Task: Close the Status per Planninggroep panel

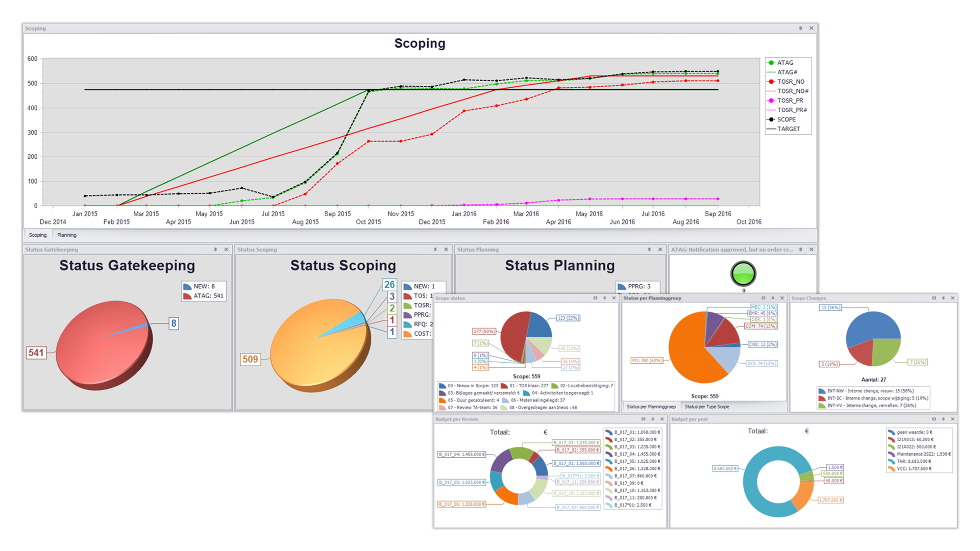Action: coord(782,298)
